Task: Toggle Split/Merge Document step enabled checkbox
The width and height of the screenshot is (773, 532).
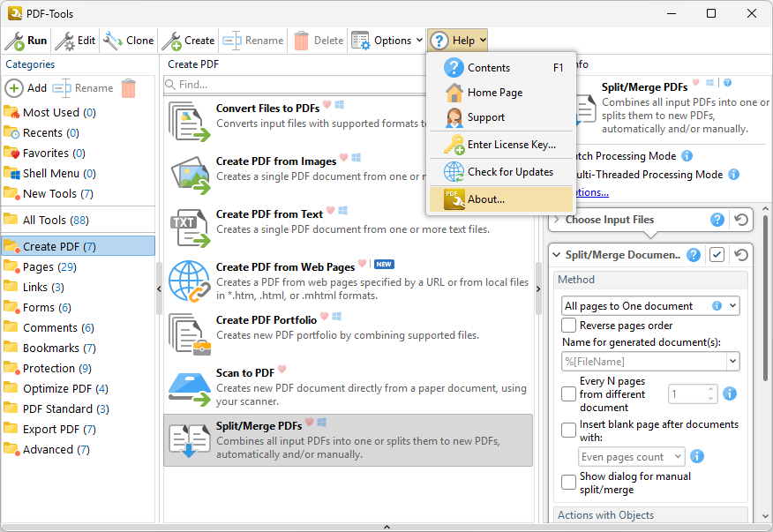Action: click(717, 255)
